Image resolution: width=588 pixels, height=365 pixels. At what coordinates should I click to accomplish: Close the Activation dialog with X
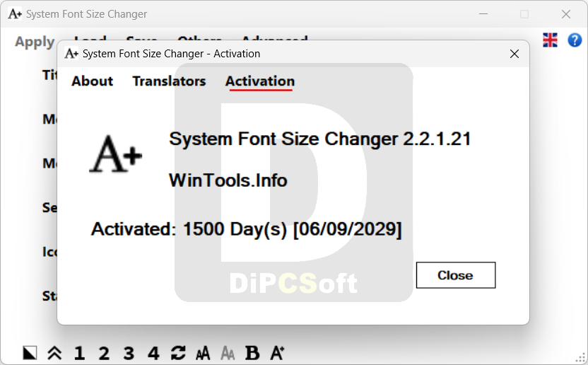(514, 54)
